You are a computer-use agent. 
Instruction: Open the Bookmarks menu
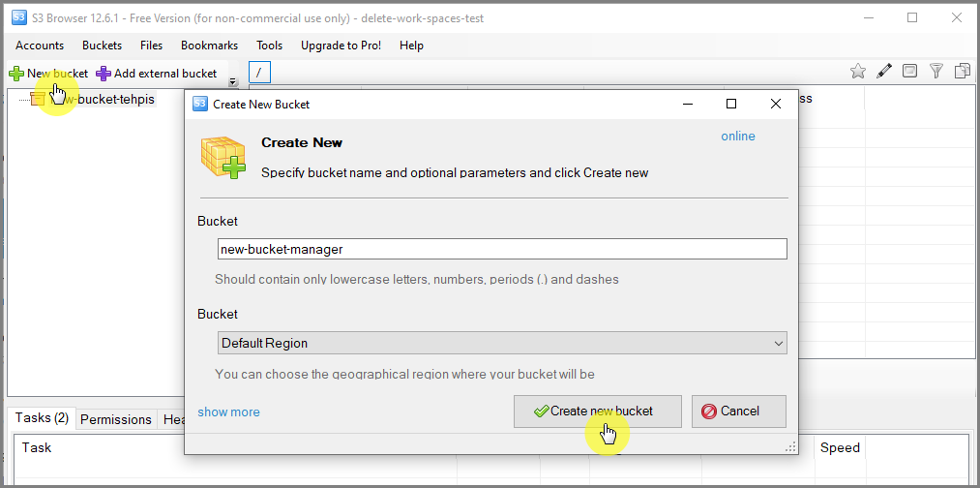[x=209, y=46]
